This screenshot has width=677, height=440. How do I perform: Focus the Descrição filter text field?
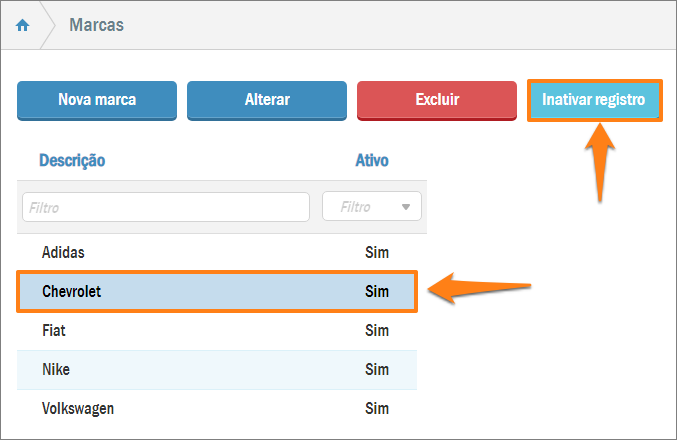pyautogui.click(x=166, y=207)
